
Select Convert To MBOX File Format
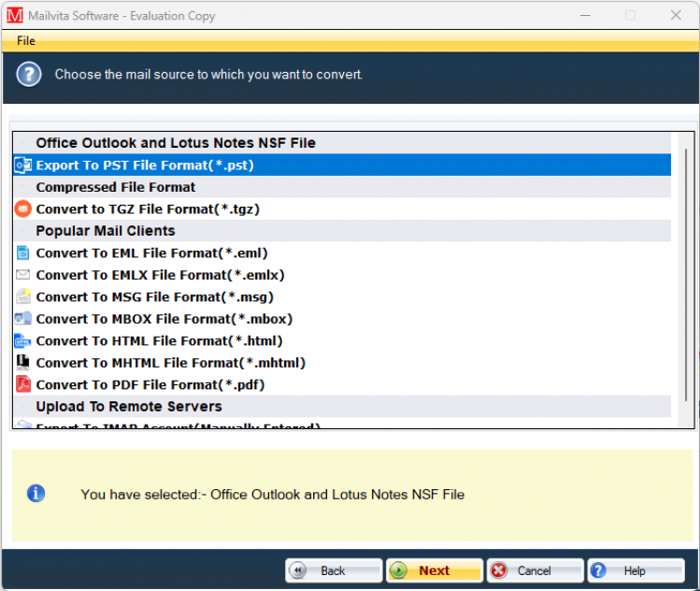coord(342,319)
